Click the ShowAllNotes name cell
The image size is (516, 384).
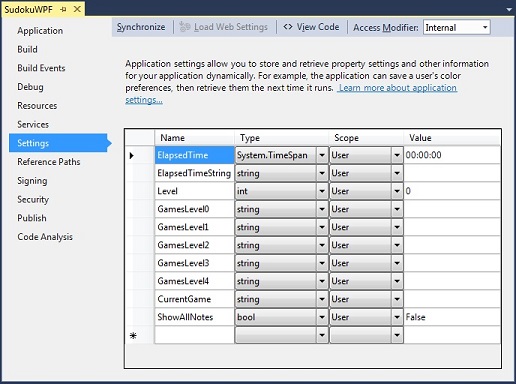195,317
